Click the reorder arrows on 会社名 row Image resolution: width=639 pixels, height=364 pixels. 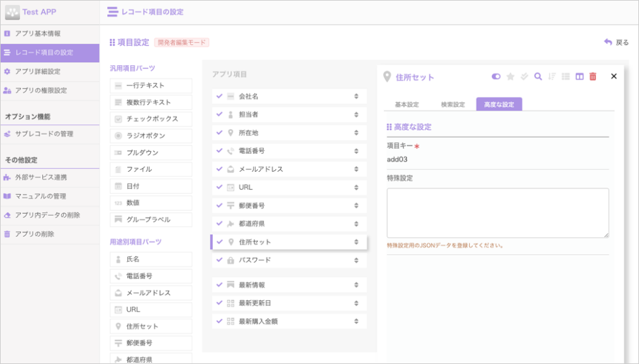pyautogui.click(x=356, y=96)
